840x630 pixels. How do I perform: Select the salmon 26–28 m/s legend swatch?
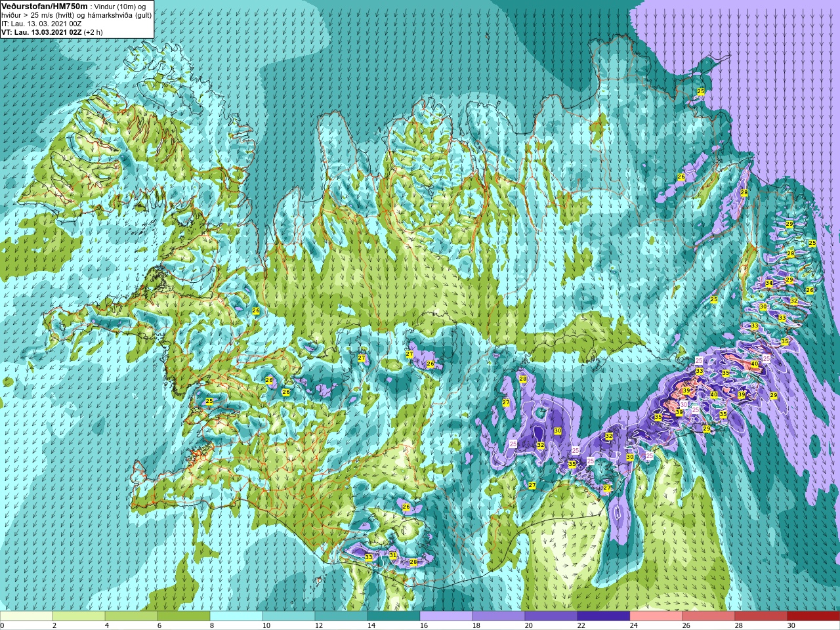pyautogui.click(x=709, y=616)
